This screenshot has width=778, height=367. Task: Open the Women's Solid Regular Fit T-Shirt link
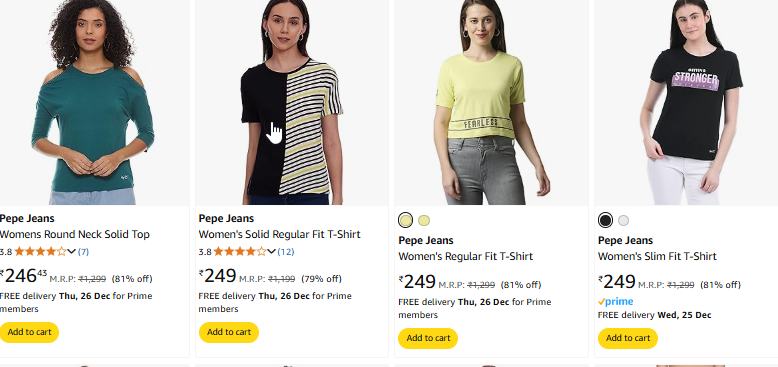tap(279, 234)
